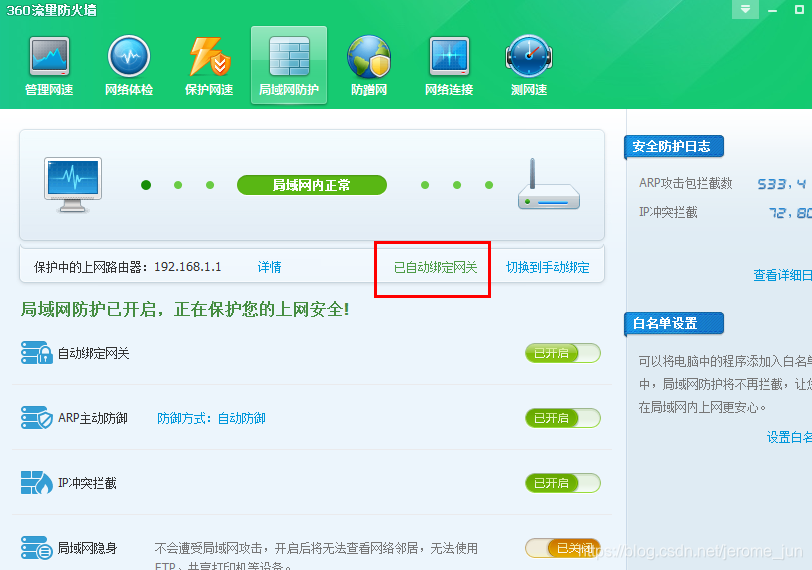This screenshot has height=570, width=812.
Task: Change 防御方式: 自动防御 setting link
Action: 211,418
